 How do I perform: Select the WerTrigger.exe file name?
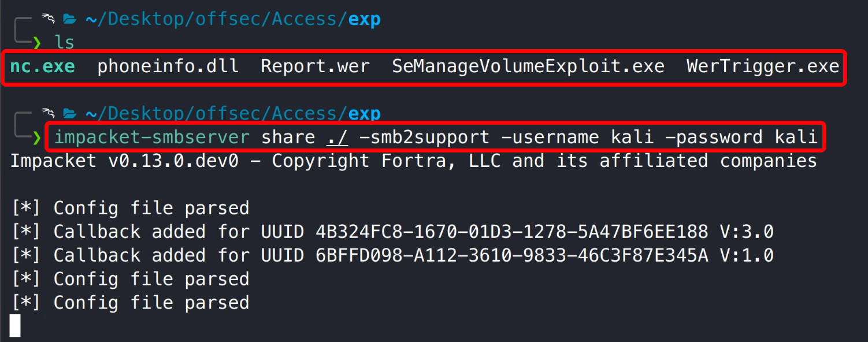763,66
